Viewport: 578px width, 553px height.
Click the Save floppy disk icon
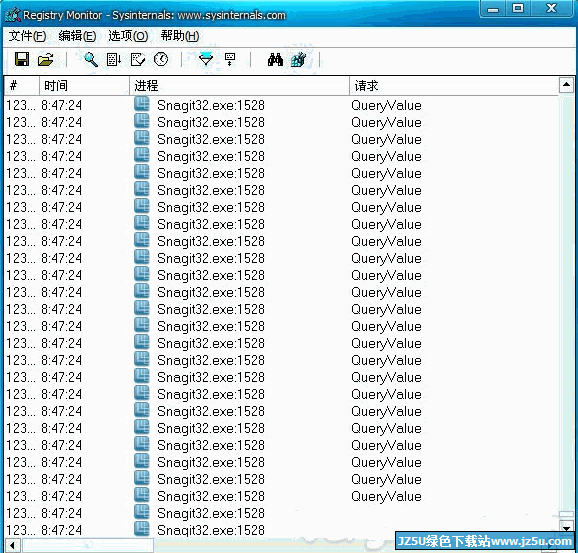coord(22,59)
